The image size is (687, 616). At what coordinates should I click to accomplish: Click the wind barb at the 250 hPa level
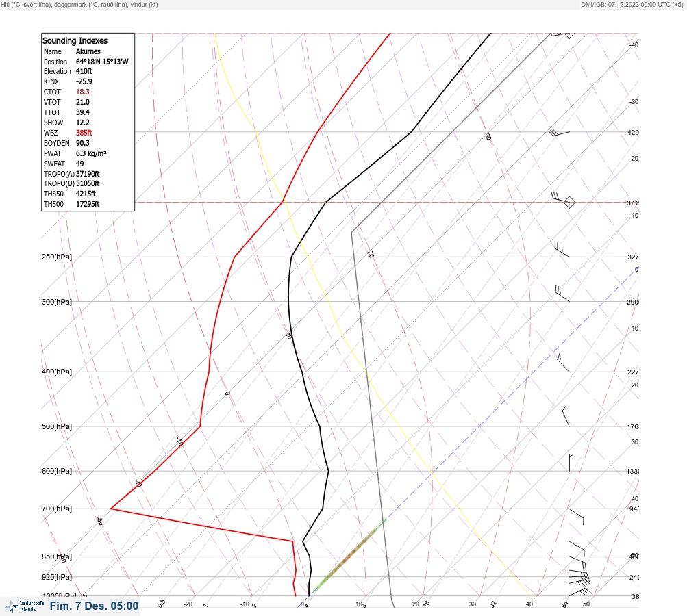pyautogui.click(x=562, y=249)
